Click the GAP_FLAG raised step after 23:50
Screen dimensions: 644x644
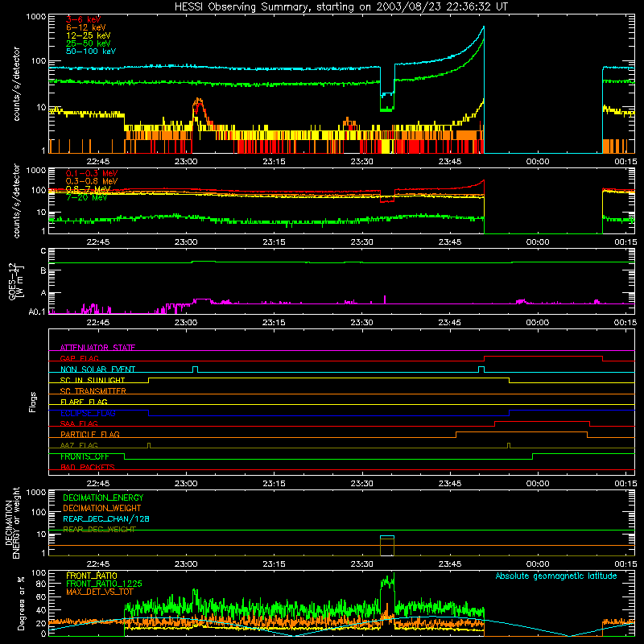[x=543, y=357]
